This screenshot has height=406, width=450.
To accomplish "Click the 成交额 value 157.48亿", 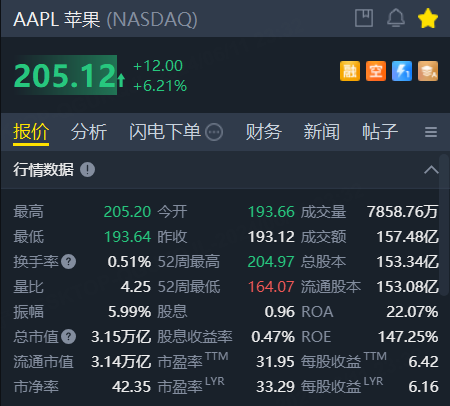I will 407,237.
